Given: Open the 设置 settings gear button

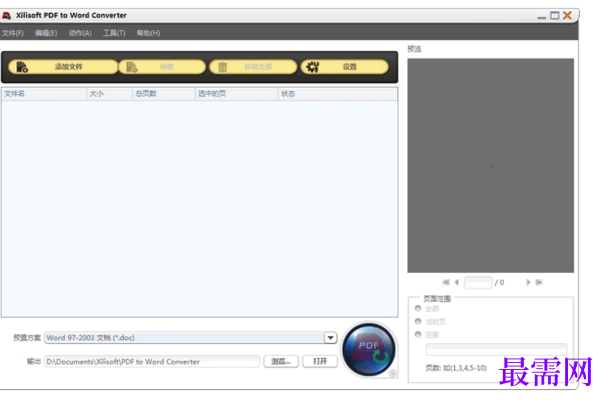Looking at the screenshot, I should [345, 67].
